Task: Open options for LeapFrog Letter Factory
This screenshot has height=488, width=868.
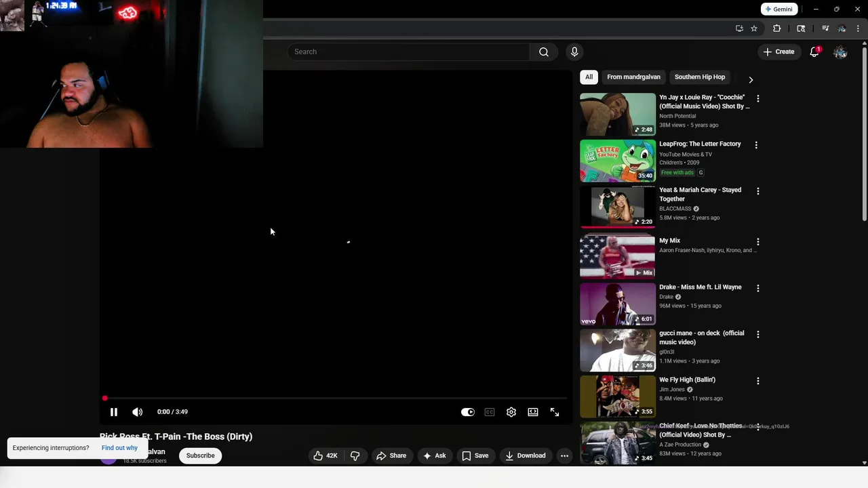Action: click(756, 145)
